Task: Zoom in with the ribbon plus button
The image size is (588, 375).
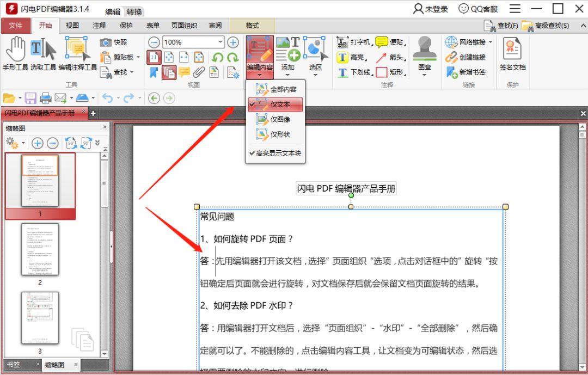Action: coord(233,42)
